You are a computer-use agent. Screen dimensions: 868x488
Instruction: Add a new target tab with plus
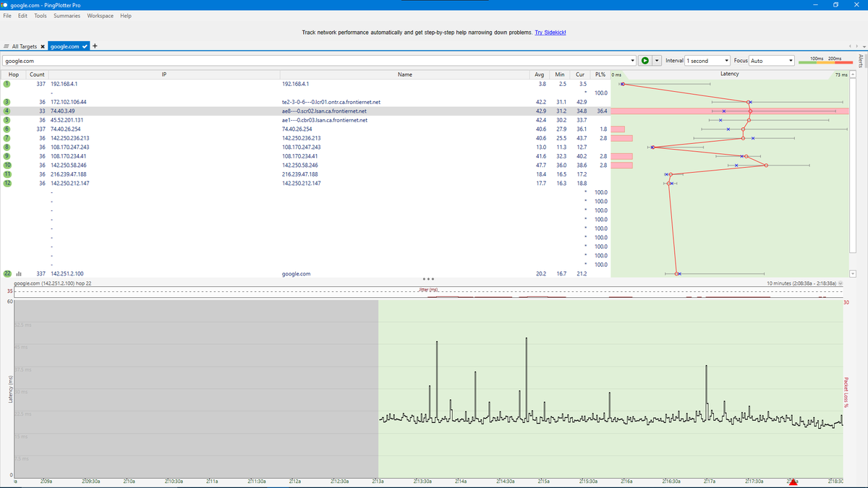coord(95,46)
